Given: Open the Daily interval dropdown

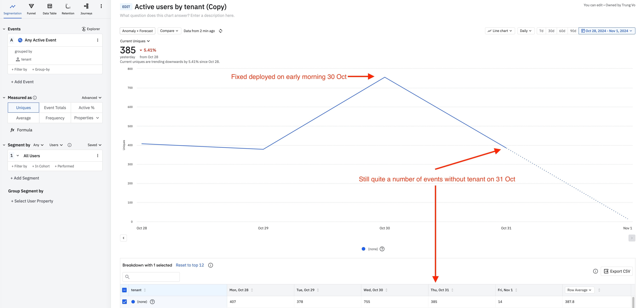Looking at the screenshot, I should point(526,31).
